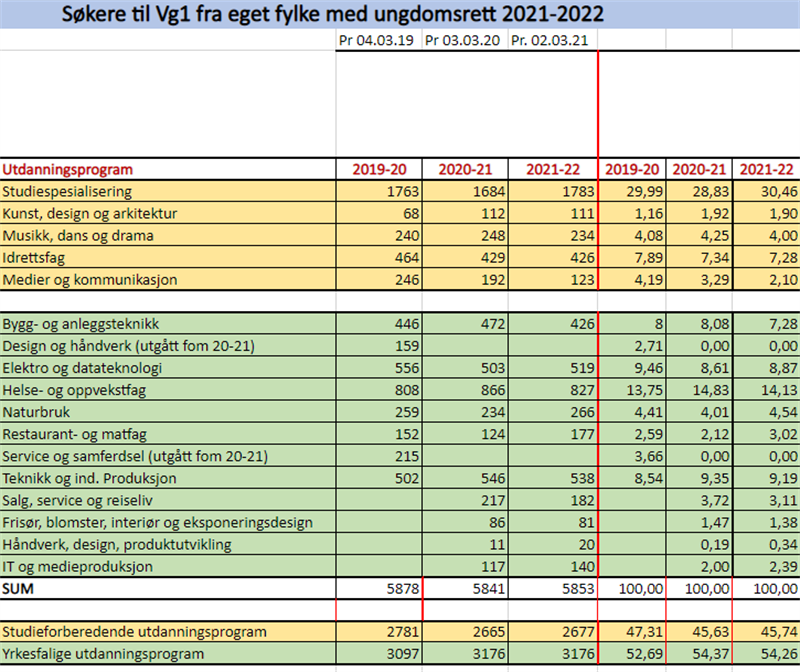Select the 'Utdanningsprogram' header cell
Screen dimensions: 800x672
68,170
